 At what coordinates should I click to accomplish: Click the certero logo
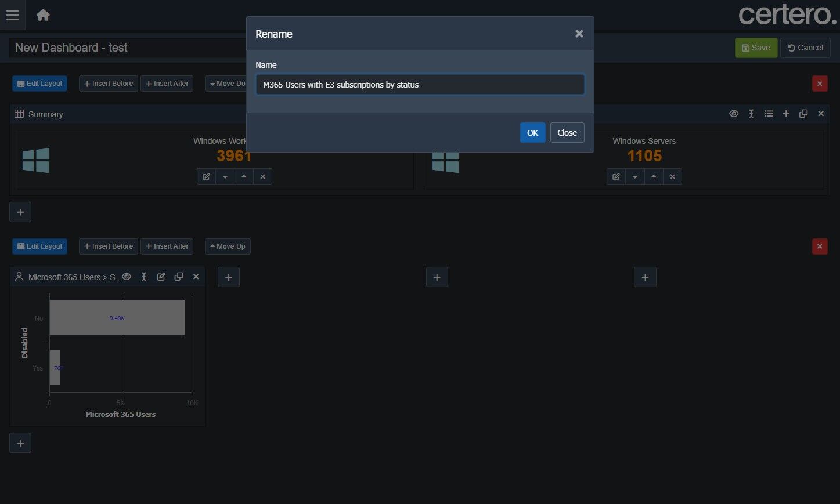(787, 15)
